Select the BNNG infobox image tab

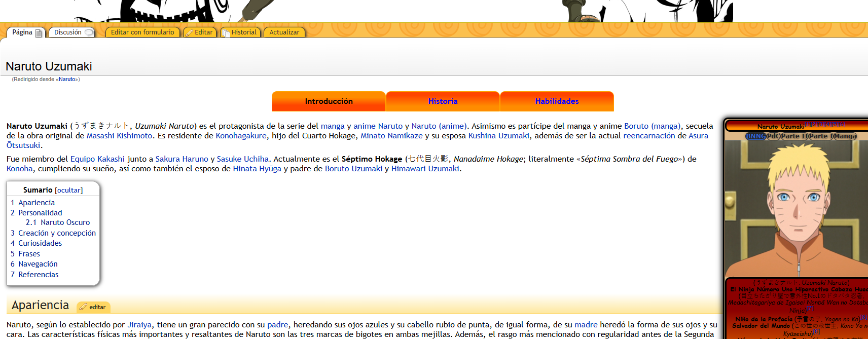click(x=755, y=136)
